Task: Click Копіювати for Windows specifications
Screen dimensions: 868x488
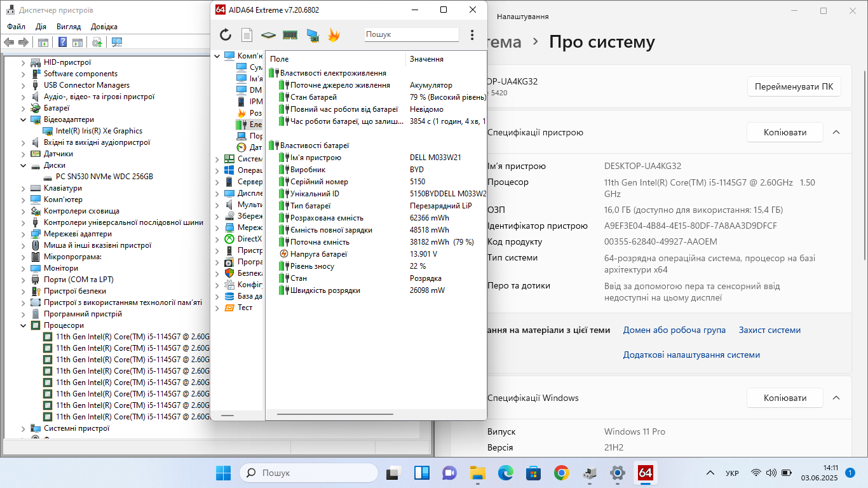Action: [x=785, y=398]
